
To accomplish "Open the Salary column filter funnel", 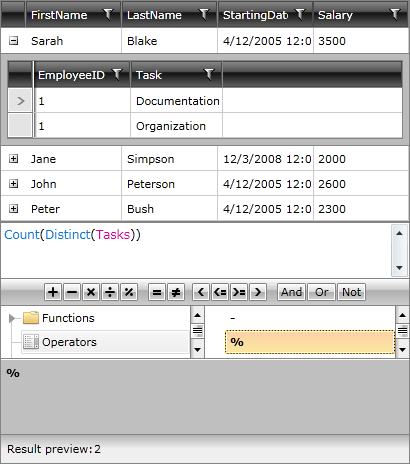I will (x=395, y=14).
